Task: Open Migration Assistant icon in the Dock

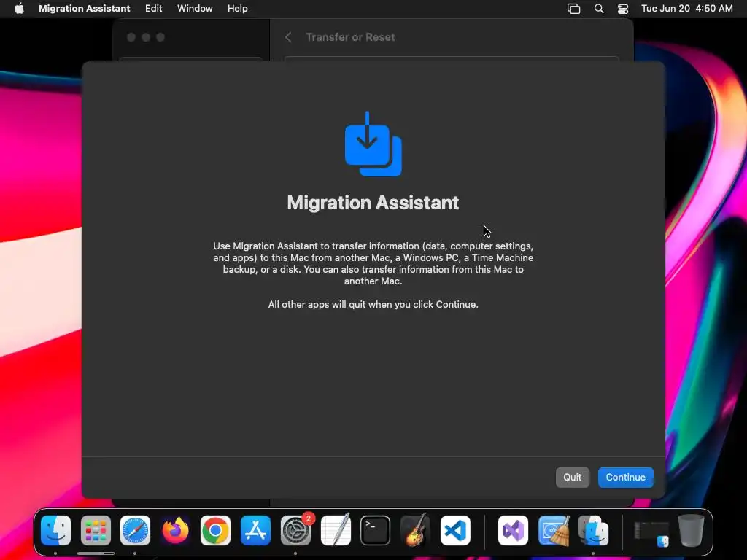Action: tap(593, 531)
